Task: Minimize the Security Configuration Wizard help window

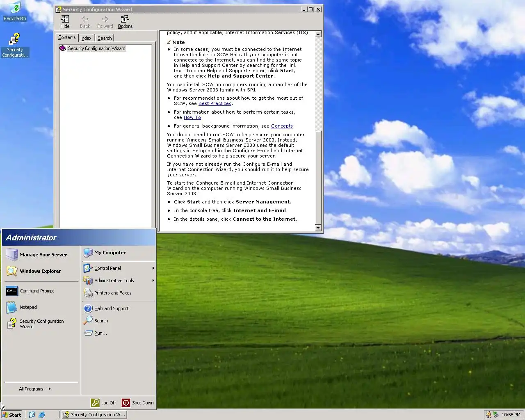Action: pyautogui.click(x=304, y=9)
